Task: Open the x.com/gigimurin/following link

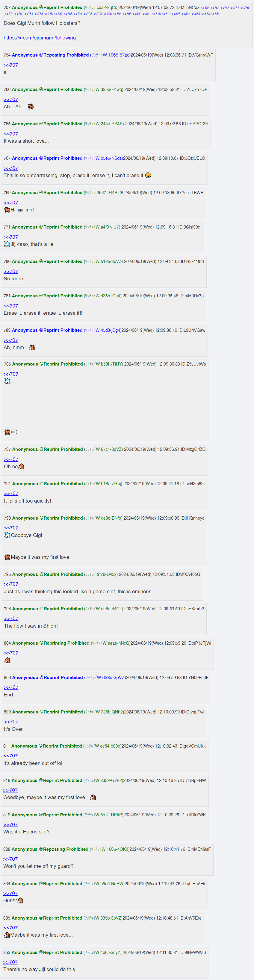Action: click(x=40, y=38)
